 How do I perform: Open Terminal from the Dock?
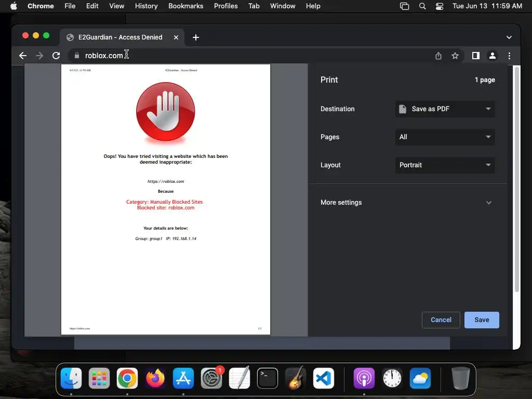pos(268,378)
